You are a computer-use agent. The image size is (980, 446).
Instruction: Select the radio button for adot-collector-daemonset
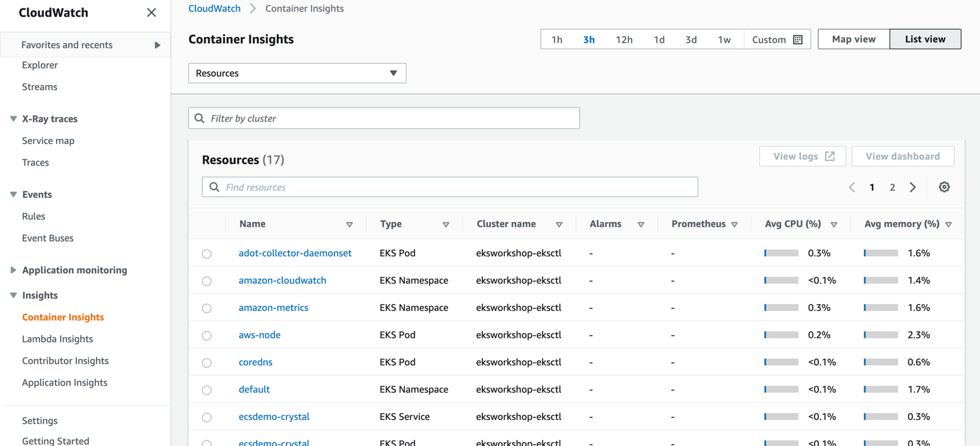207,253
